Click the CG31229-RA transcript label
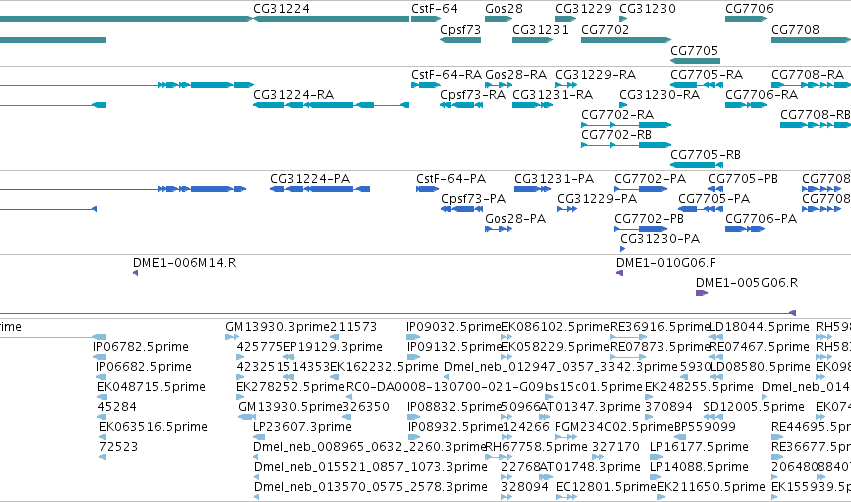 pyautogui.click(x=595, y=74)
